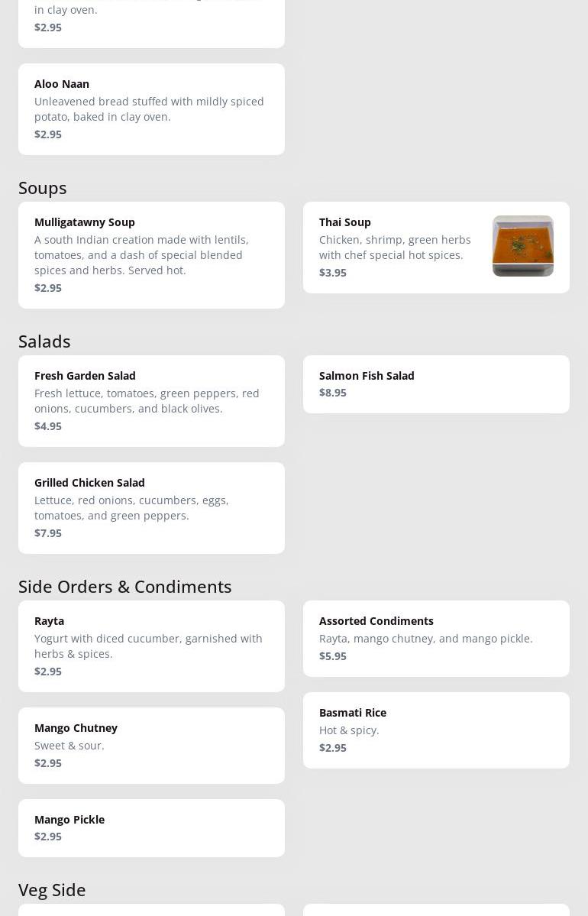Pick the Mango Chutney item
The width and height of the screenshot is (588, 916).
coord(151,746)
